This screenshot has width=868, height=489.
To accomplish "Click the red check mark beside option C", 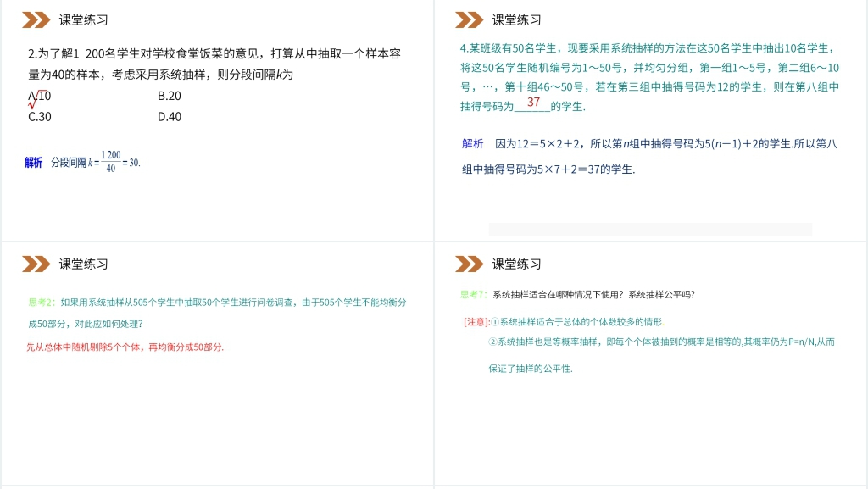I will pos(32,105).
